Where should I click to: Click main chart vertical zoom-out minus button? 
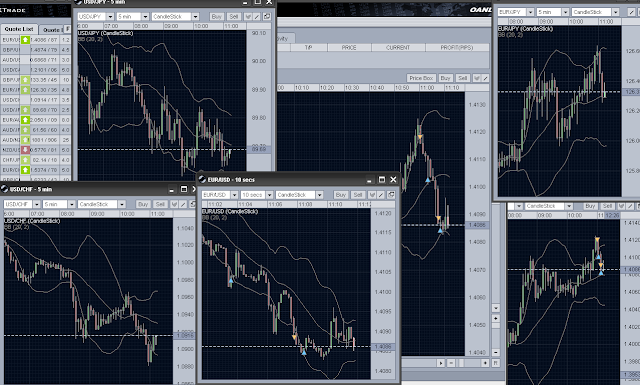496,352
